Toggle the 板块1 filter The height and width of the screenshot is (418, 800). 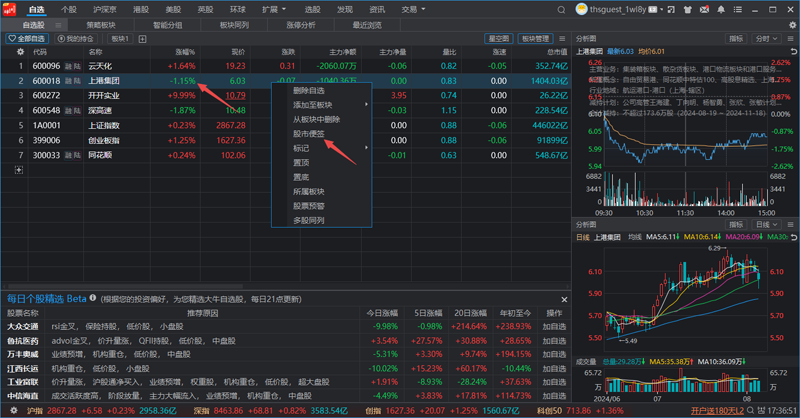coord(120,39)
